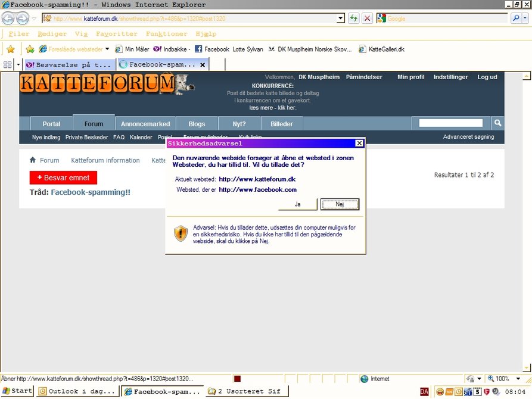Click Ja in the Sikkerhedsadvarsel dialog
The height and width of the screenshot is (399, 532).
tap(297, 204)
